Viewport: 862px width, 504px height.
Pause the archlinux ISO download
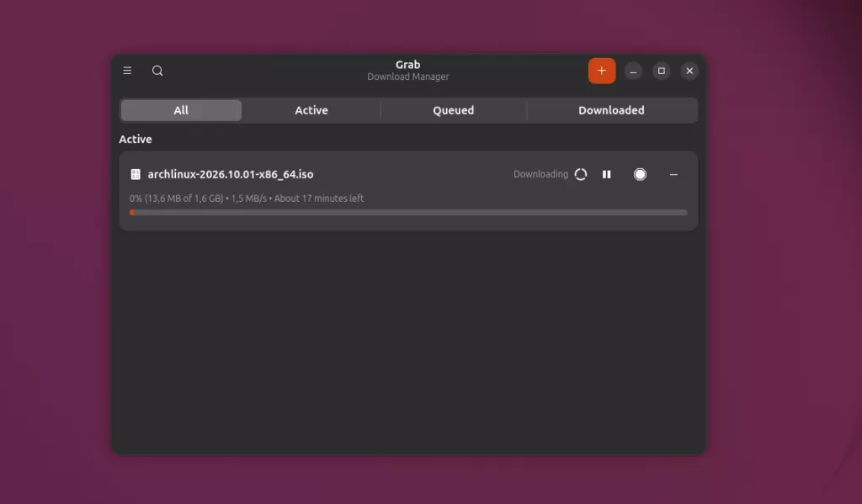click(x=606, y=174)
